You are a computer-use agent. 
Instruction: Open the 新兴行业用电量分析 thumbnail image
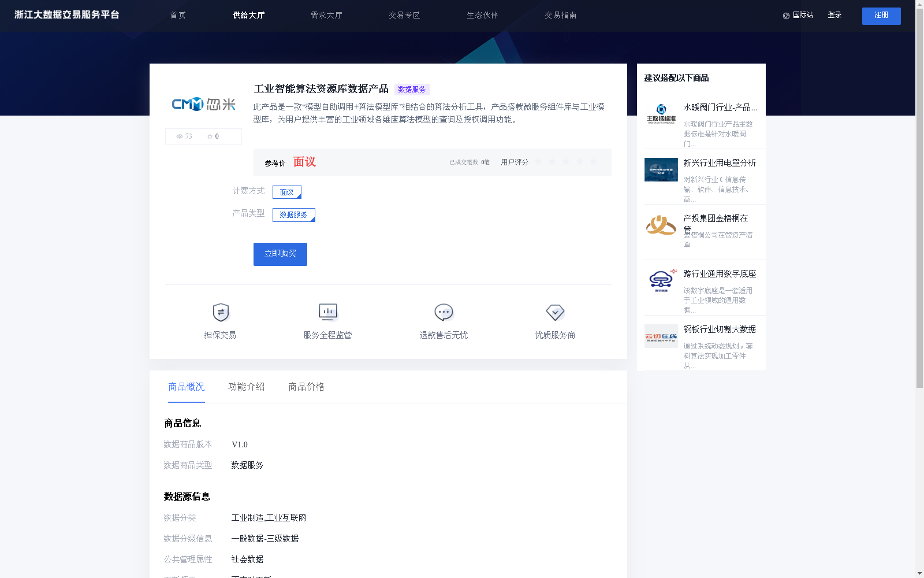coord(661,169)
